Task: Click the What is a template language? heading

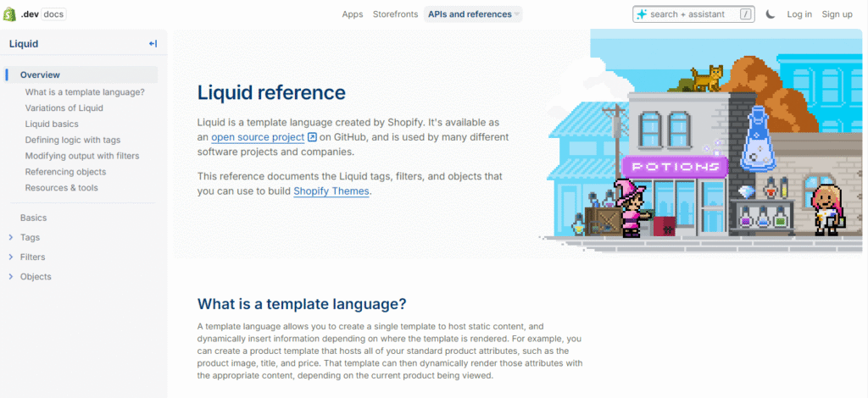Action: click(303, 304)
